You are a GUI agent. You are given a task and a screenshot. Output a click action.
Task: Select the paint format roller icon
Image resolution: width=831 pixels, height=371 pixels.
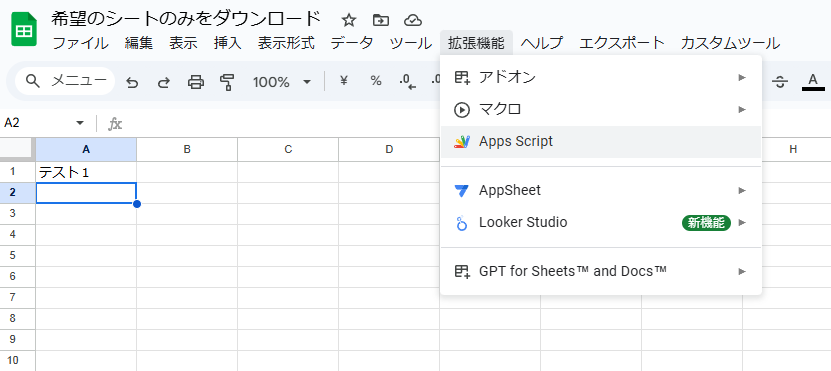(227, 82)
